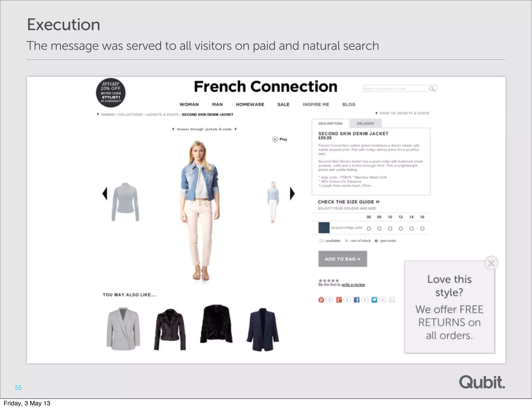This screenshot has width=532, height=409.
Task: Expand Check the Size Guide
Action: [x=348, y=202]
